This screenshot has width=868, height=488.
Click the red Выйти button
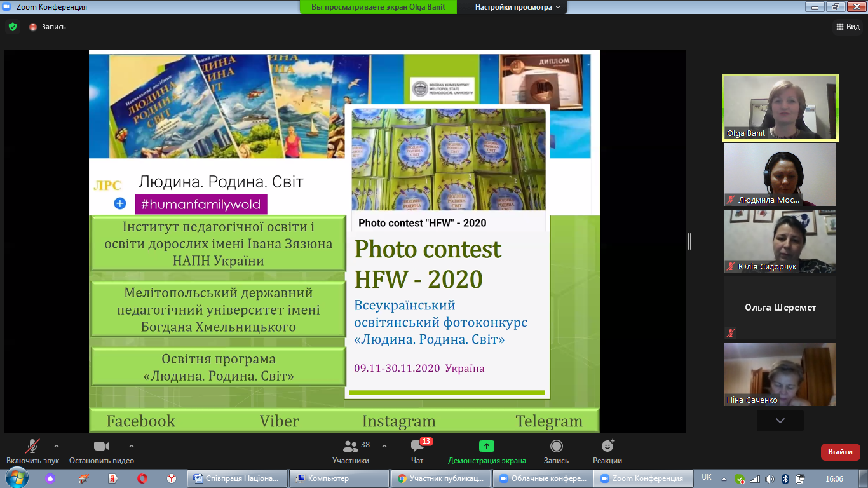(x=840, y=452)
